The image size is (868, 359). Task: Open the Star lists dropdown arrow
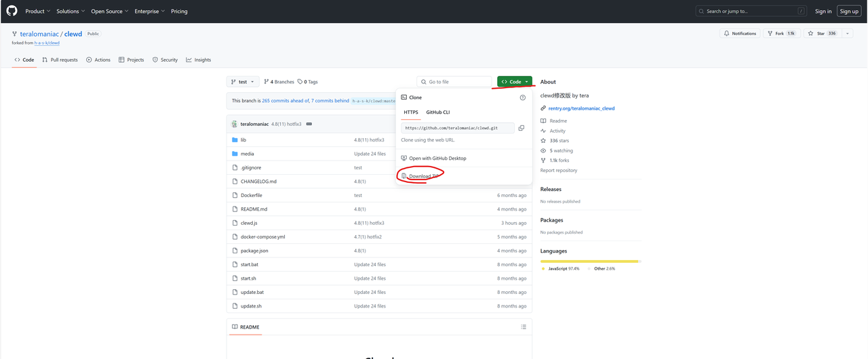[x=847, y=33]
